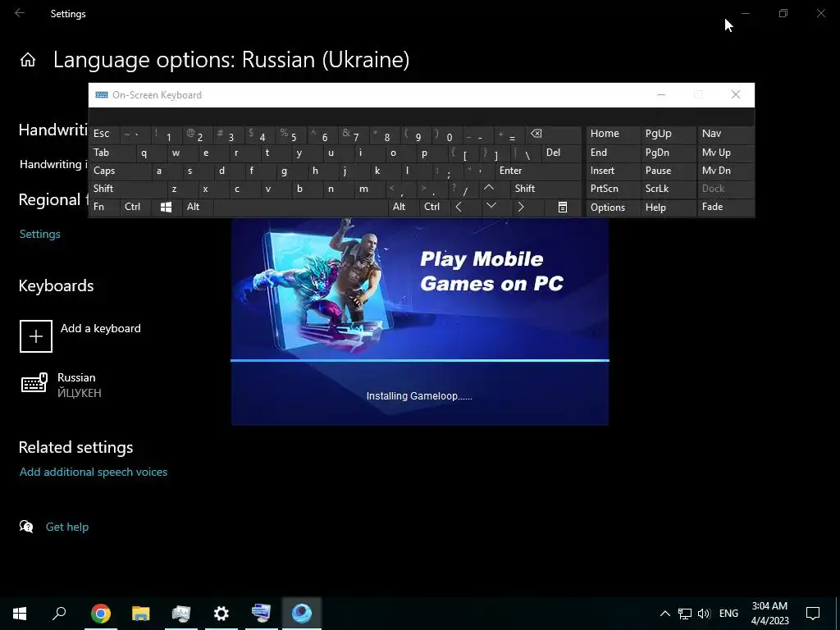The width and height of the screenshot is (840, 630).
Task: Click the space bar on On-Screen Keyboard
Action: coord(301,207)
